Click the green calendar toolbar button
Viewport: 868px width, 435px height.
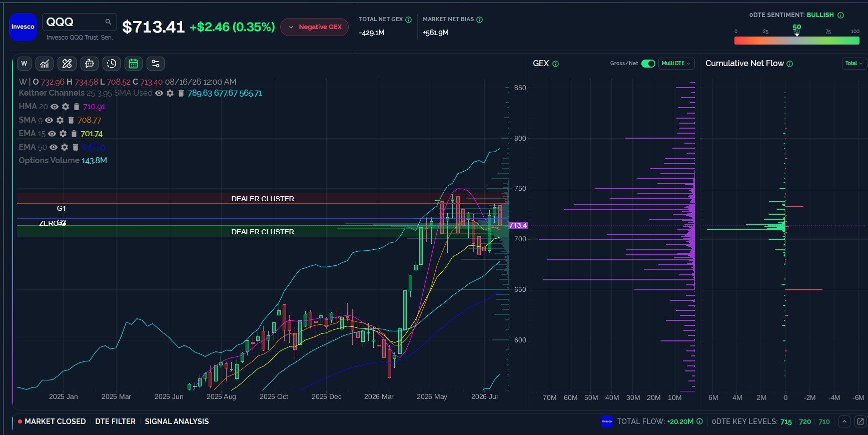[134, 64]
